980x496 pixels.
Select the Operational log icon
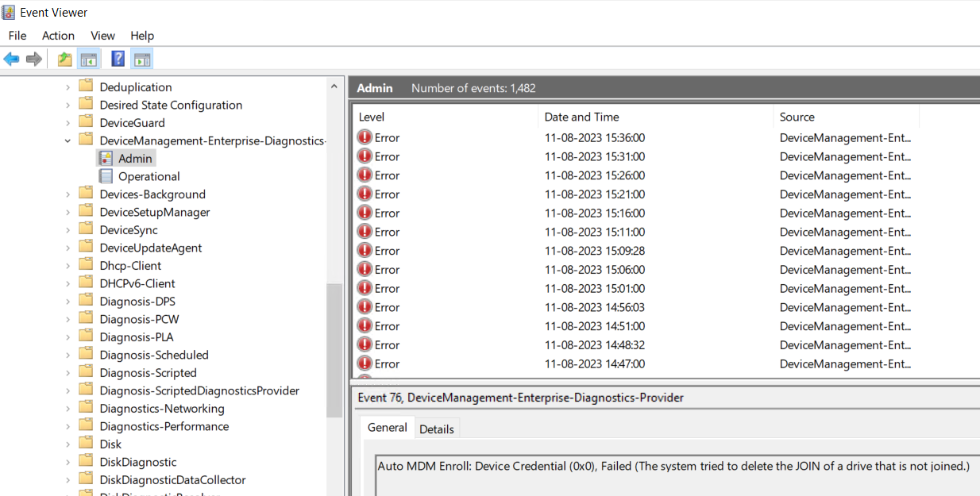(106, 176)
